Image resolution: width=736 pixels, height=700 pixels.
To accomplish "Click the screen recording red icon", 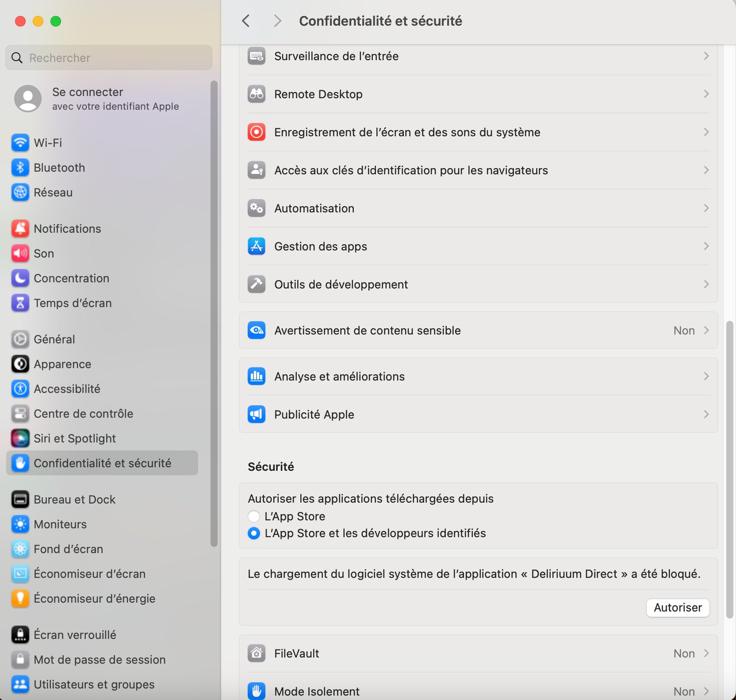I will pos(257,131).
